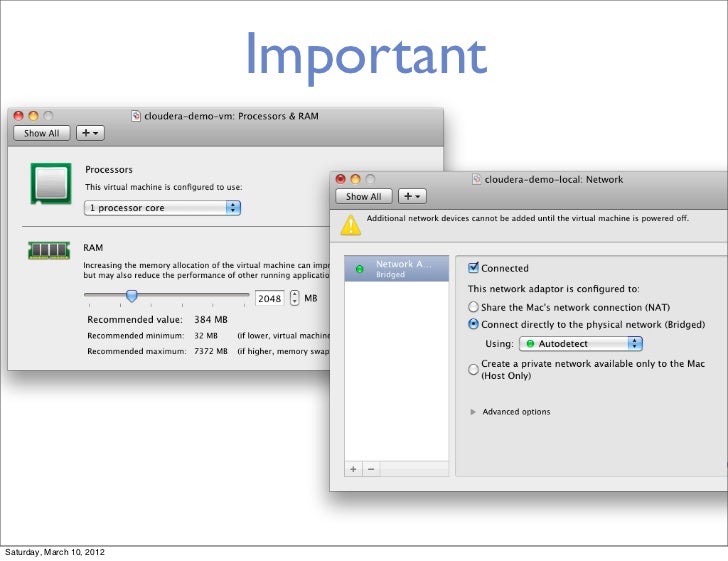Click minus icon below network adapter list
The width and height of the screenshot is (728, 561).
pyautogui.click(x=371, y=469)
